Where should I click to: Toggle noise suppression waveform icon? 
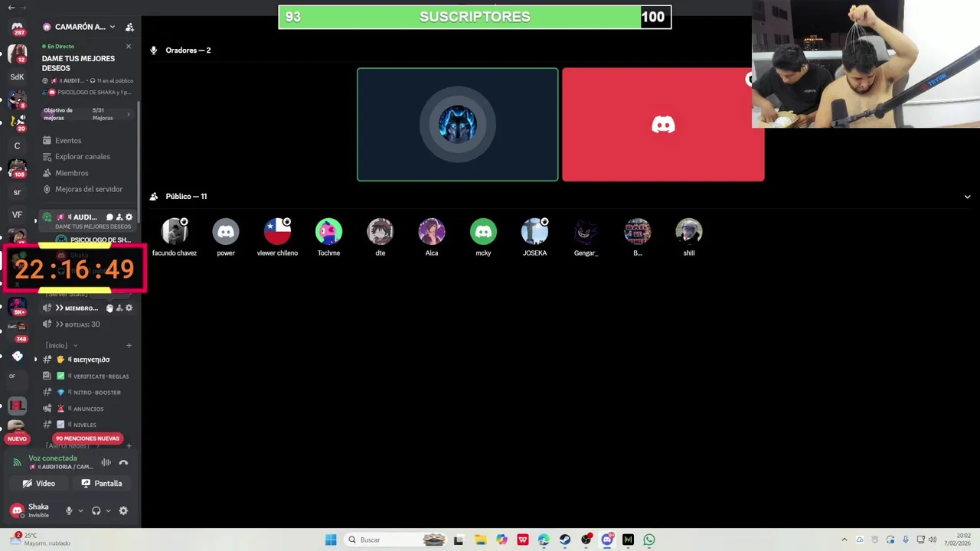106,462
